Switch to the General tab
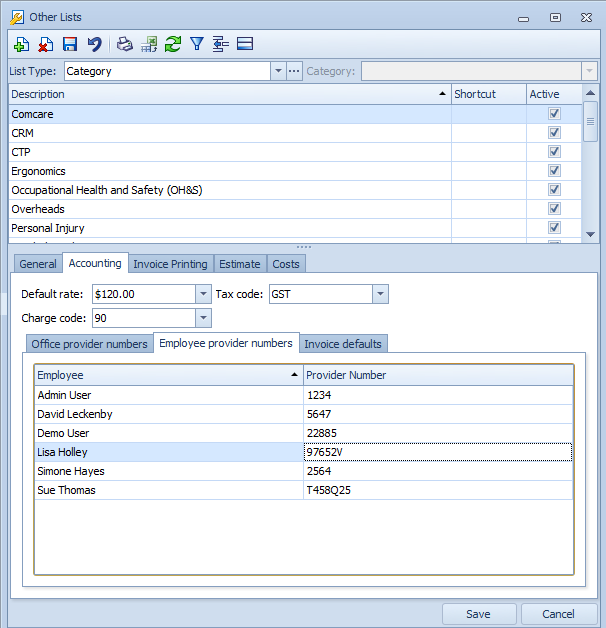 pyautogui.click(x=38, y=264)
